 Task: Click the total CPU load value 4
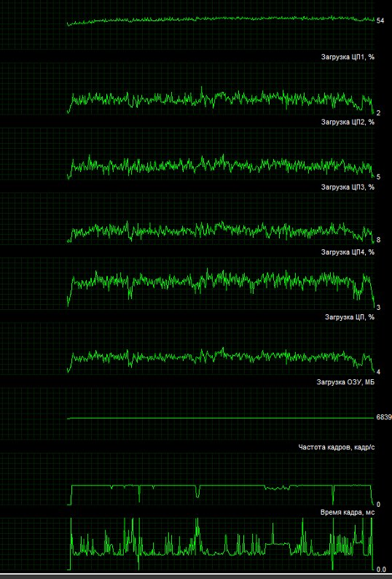point(378,372)
